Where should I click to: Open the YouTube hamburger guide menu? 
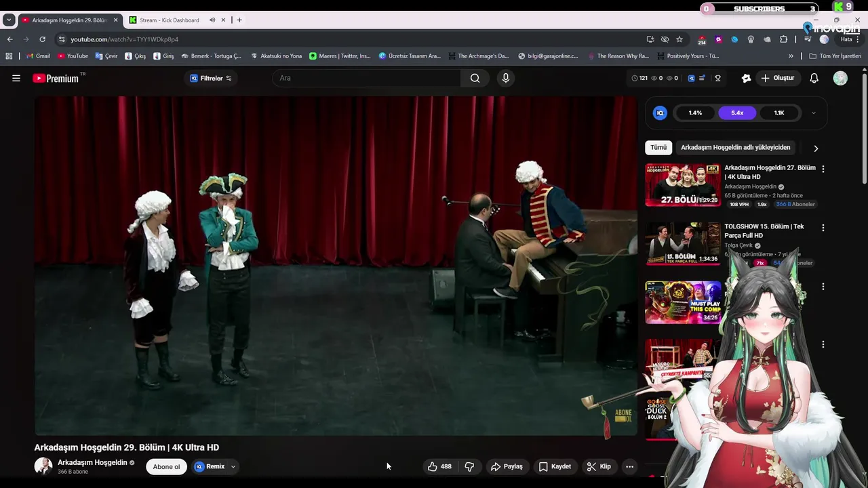pyautogui.click(x=16, y=78)
